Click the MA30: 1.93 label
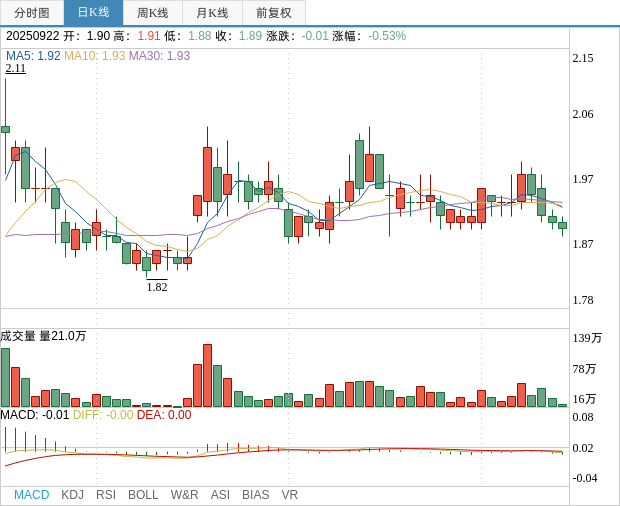The image size is (620, 506). pos(159,56)
